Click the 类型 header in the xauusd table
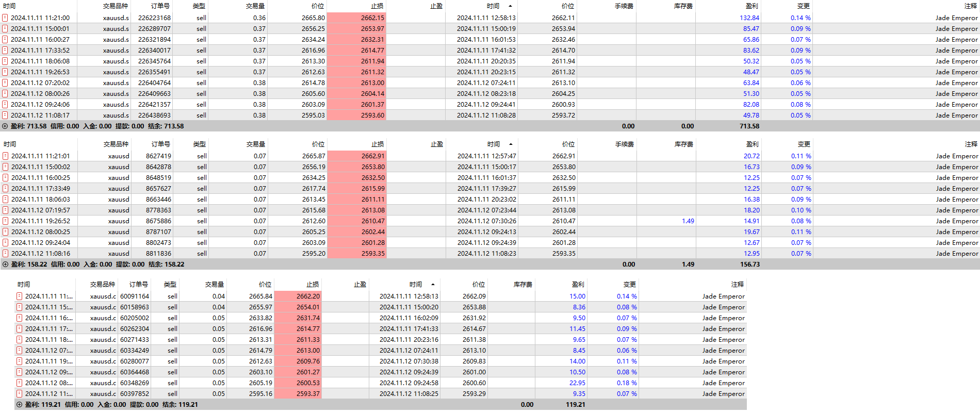The height and width of the screenshot is (413, 980). click(x=199, y=144)
